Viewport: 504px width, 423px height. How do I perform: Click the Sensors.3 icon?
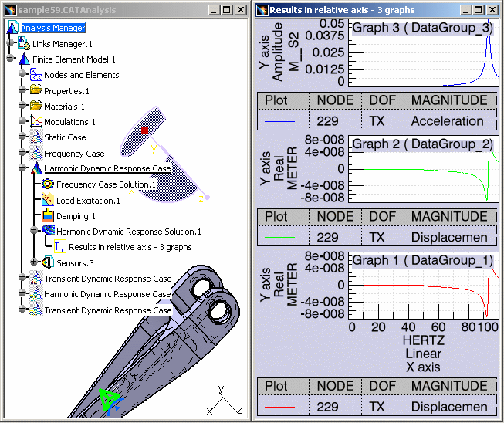point(48,262)
